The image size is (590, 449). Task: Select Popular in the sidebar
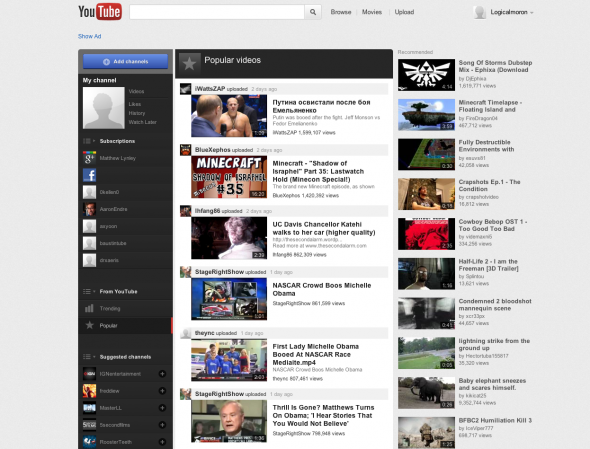125,325
